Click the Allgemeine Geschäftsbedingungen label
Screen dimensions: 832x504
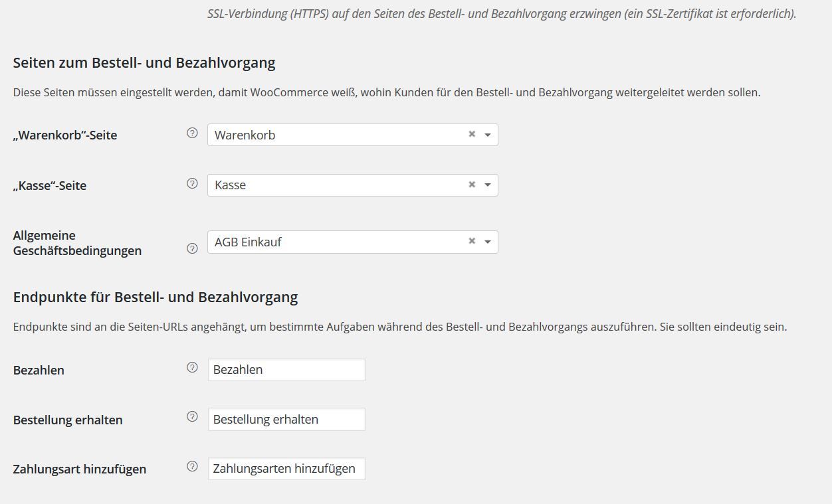coord(77,243)
